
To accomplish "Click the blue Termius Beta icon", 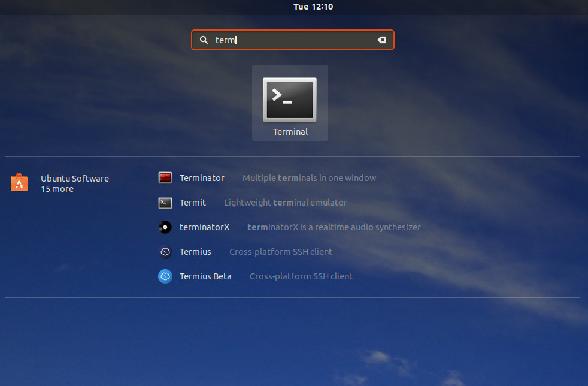I will (x=165, y=276).
